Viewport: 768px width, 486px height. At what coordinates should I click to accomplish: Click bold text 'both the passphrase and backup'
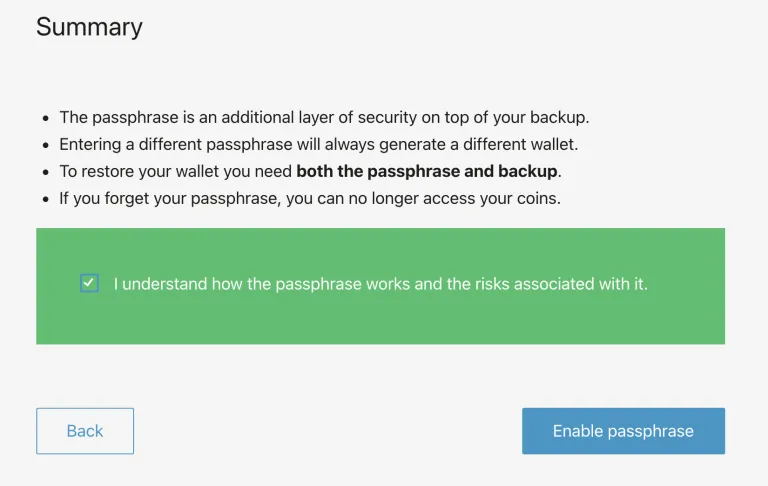pyautogui.click(x=427, y=171)
